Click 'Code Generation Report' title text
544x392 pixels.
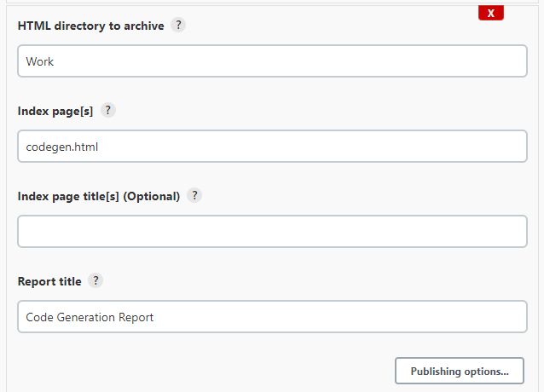90,317
